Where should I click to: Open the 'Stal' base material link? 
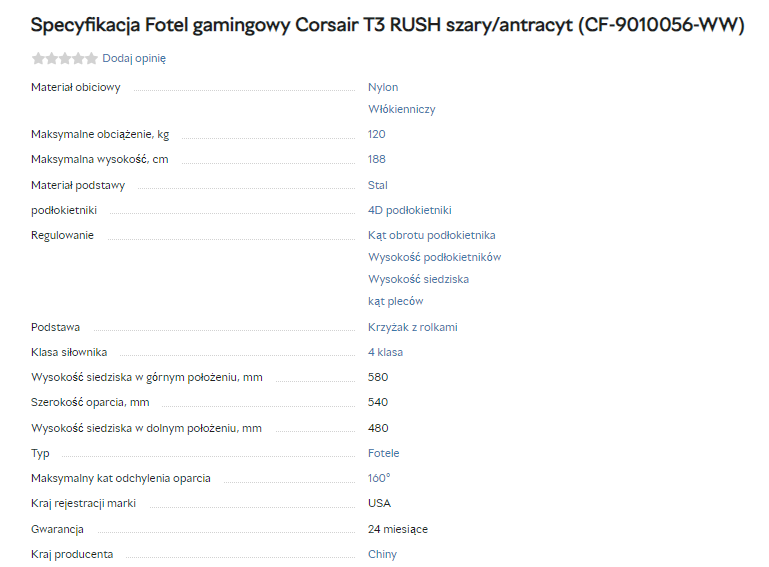tap(377, 185)
